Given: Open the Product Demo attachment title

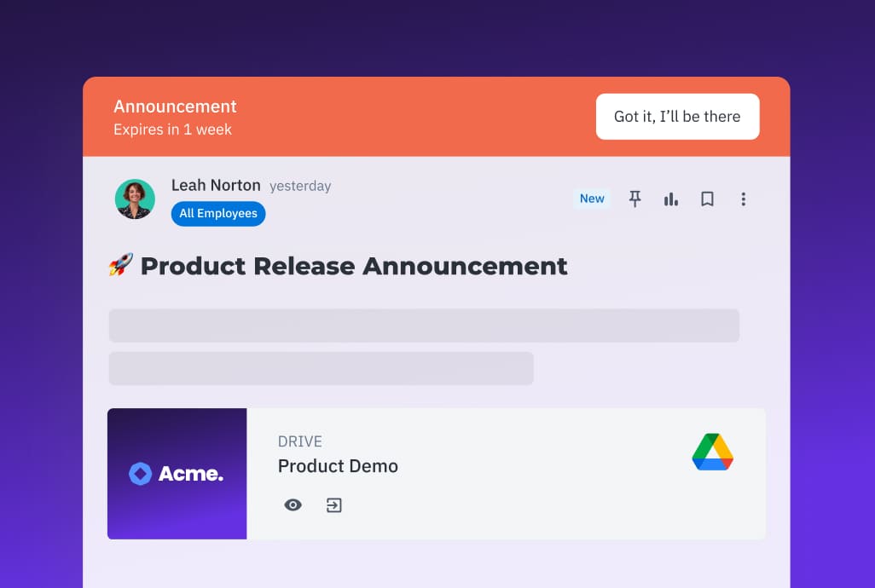Looking at the screenshot, I should [338, 466].
